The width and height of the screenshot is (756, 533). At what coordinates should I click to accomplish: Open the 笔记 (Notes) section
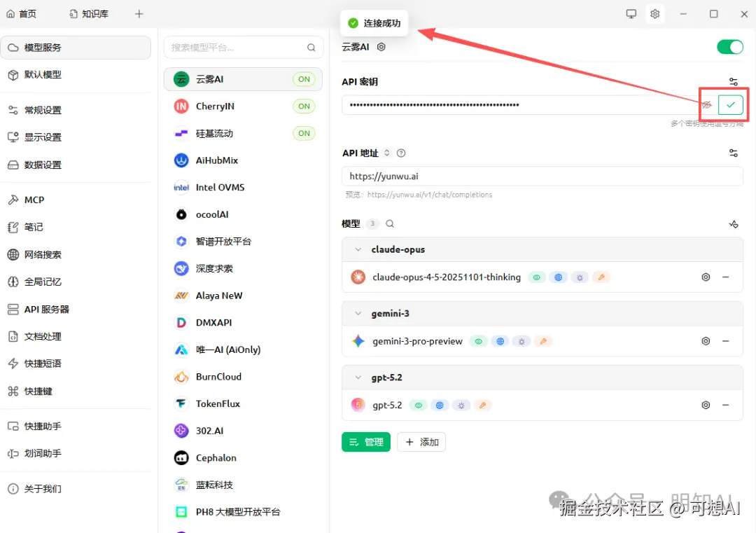click(x=31, y=227)
